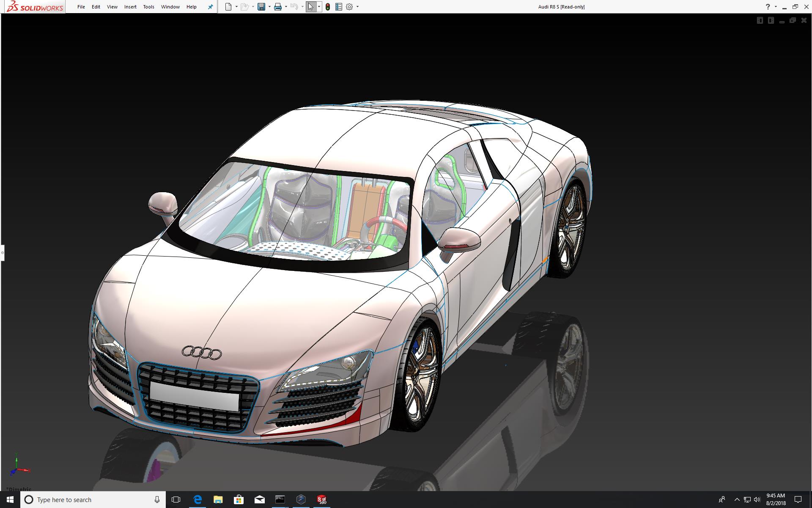The image size is (812, 508).
Task: Open the Insert menu
Action: pyautogui.click(x=130, y=7)
